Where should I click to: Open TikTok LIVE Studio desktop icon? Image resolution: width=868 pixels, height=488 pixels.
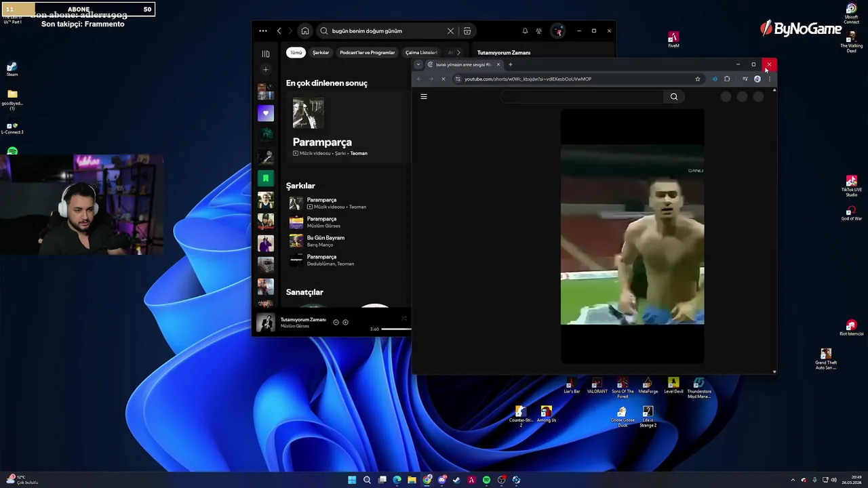click(852, 186)
